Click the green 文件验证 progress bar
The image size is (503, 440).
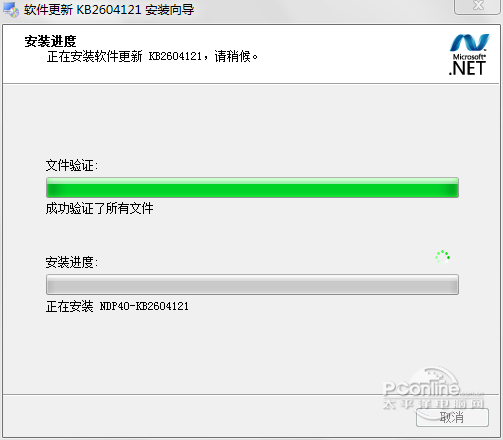[x=252, y=188]
